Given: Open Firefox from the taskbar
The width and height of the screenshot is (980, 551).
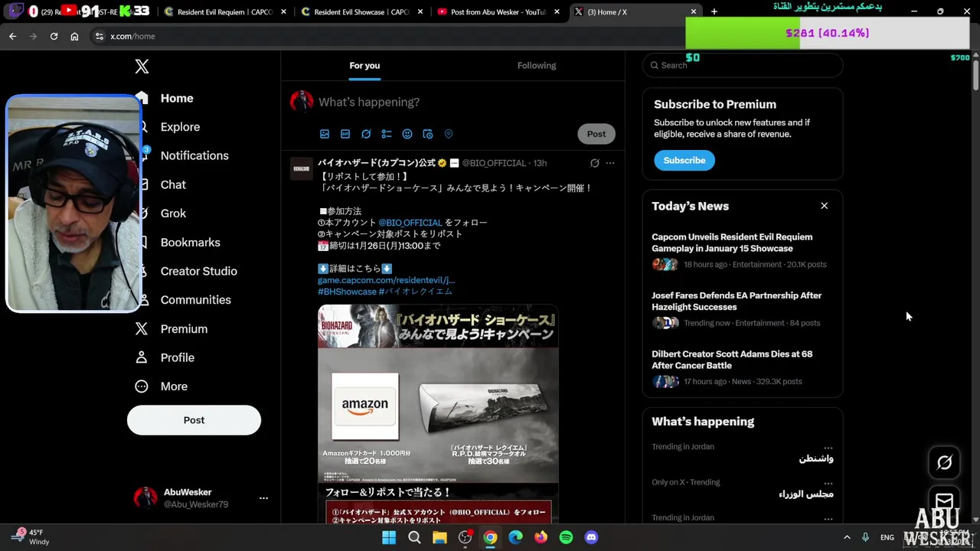Looking at the screenshot, I should click(x=541, y=537).
